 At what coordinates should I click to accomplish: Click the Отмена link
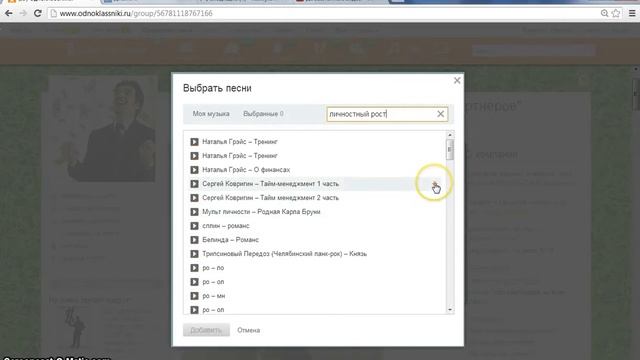pos(249,330)
